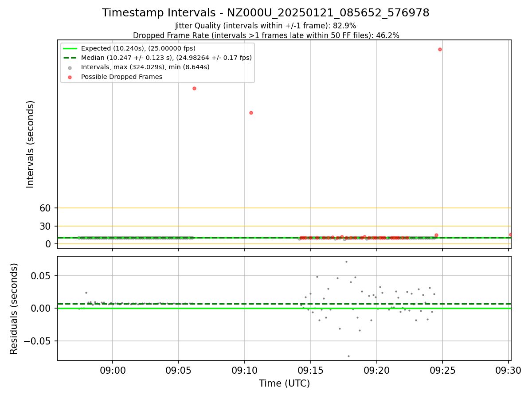Screen dimensions: 532x399
Task: Click the Residuals (seconds) axis label
Action: click(14, 309)
